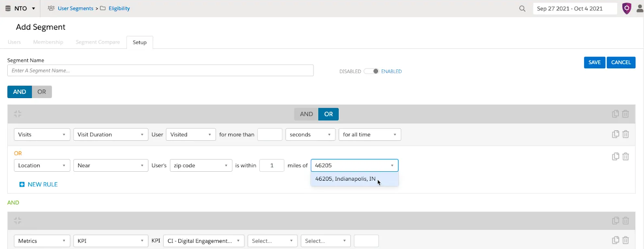Switch to the Users tab
The image size is (644, 249).
tap(14, 42)
